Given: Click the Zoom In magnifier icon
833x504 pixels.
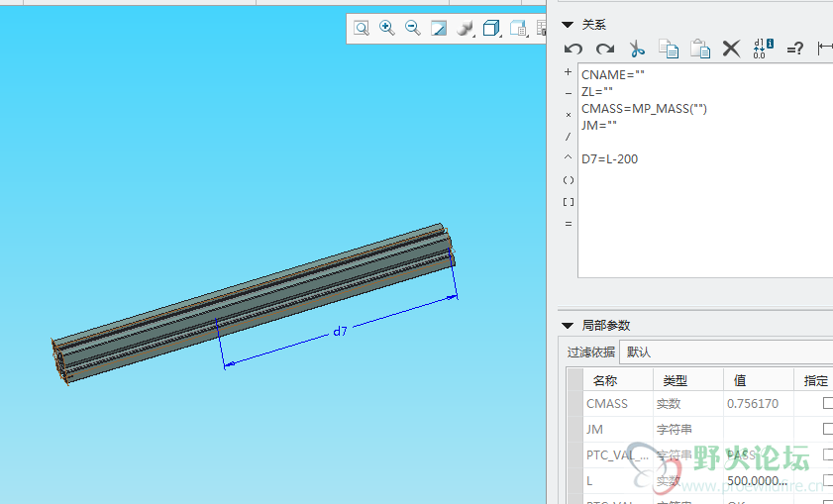Looking at the screenshot, I should pyautogui.click(x=386, y=28).
